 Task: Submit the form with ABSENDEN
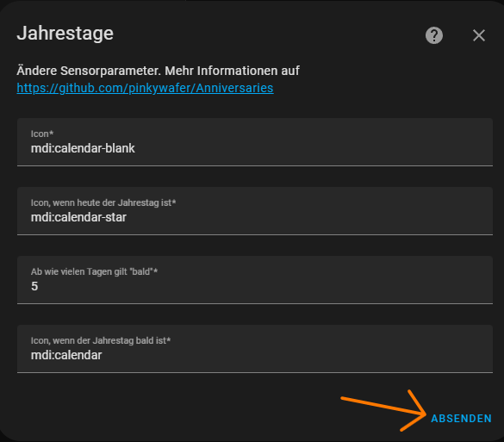(461, 419)
